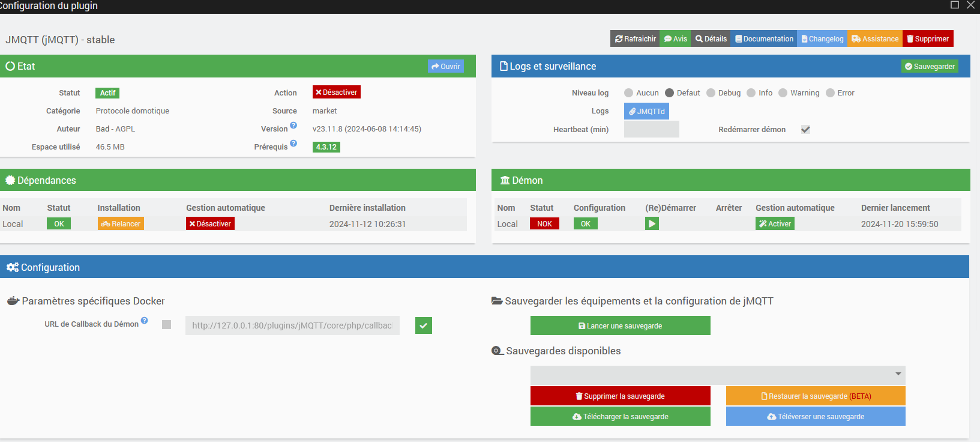Click Activer for daemon automatic management
Viewport: 980px width, 442px height.
tap(775, 223)
